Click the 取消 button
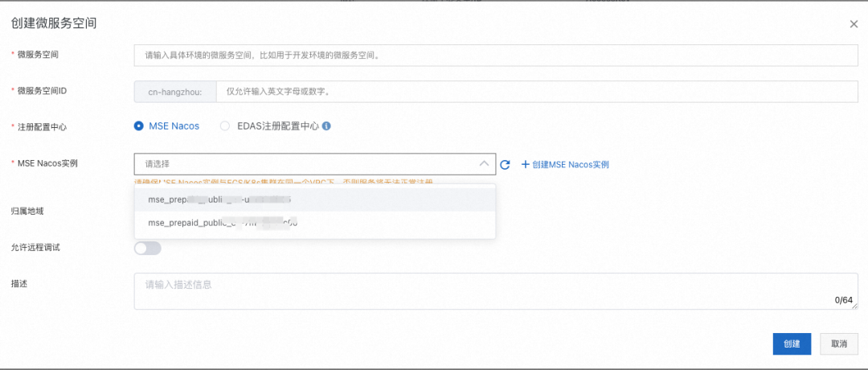The width and height of the screenshot is (868, 370). tap(839, 343)
